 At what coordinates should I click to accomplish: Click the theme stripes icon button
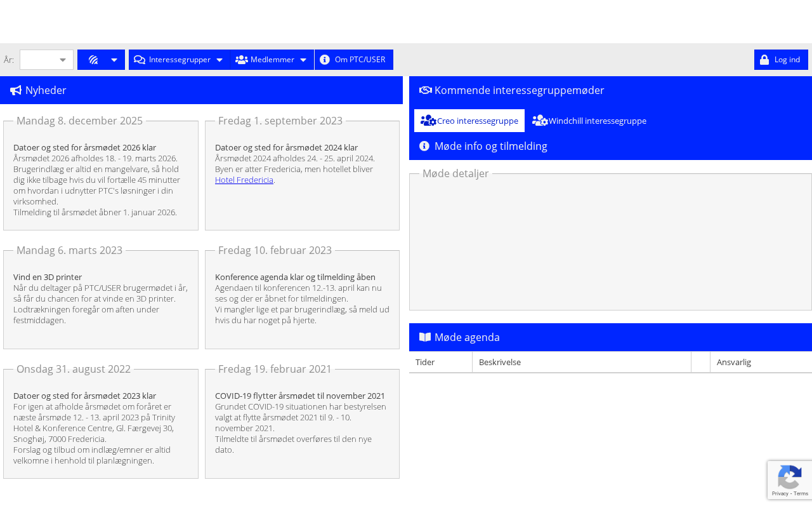click(93, 60)
